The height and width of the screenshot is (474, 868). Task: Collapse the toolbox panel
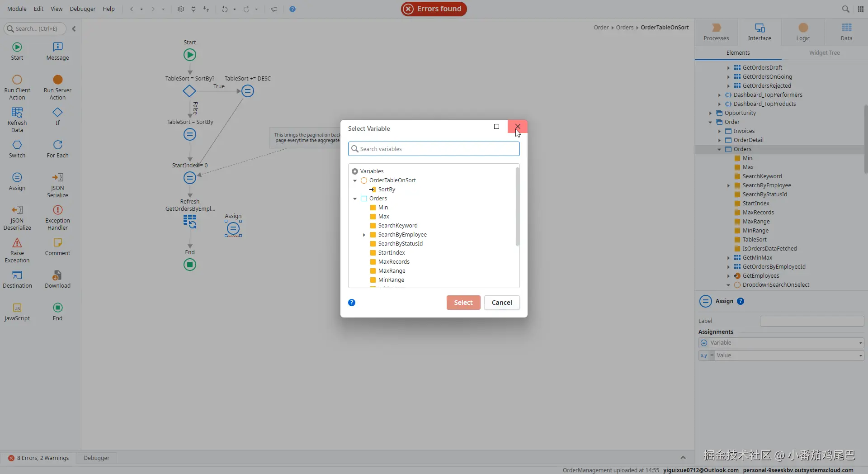[x=74, y=29]
